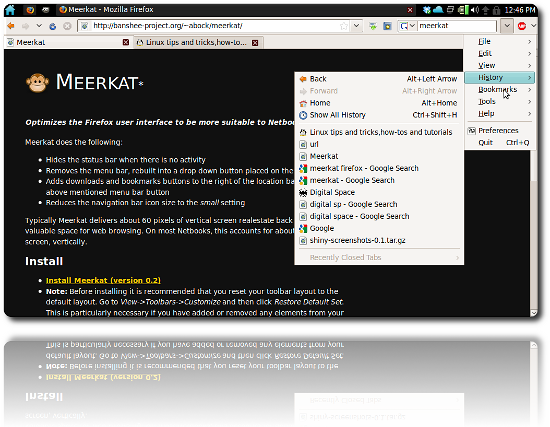The width and height of the screenshot is (550, 427).
Task: Open history entry digital sp - Google Search
Action: (379, 204)
